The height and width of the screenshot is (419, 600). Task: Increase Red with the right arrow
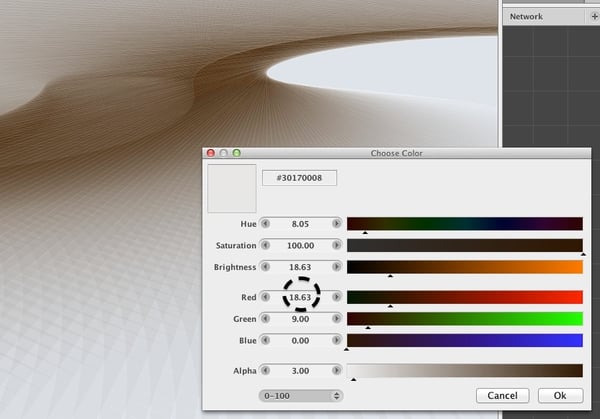coord(336,297)
